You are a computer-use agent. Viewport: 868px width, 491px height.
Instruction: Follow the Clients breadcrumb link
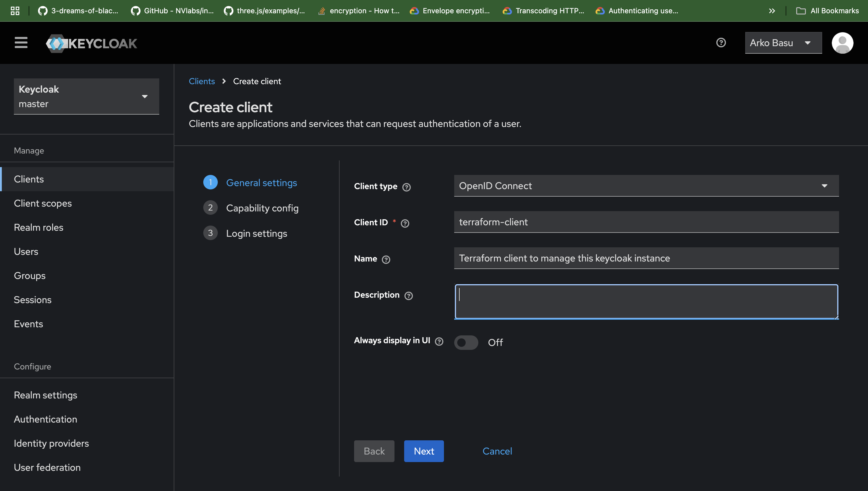202,81
